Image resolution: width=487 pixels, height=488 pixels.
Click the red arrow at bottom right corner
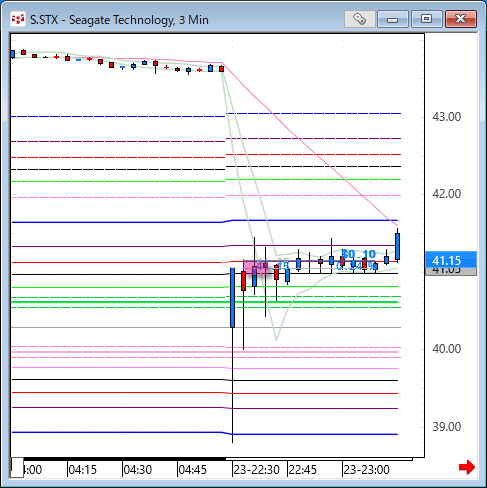467,467
